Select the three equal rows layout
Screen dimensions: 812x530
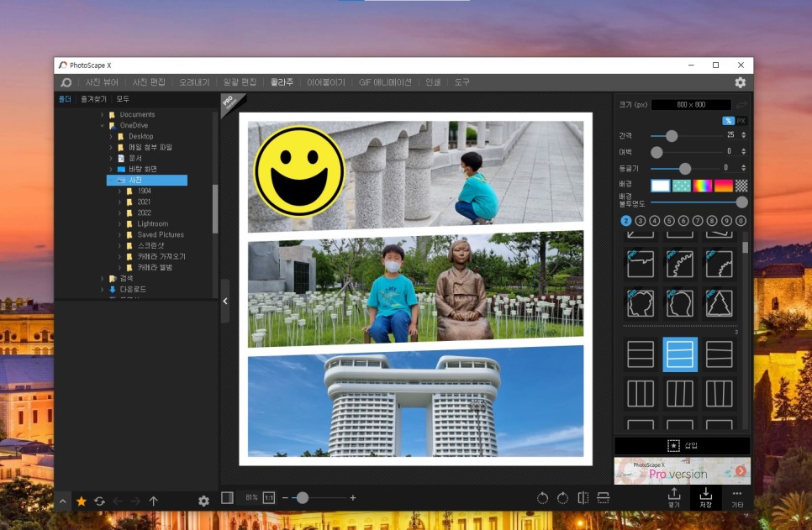point(641,354)
